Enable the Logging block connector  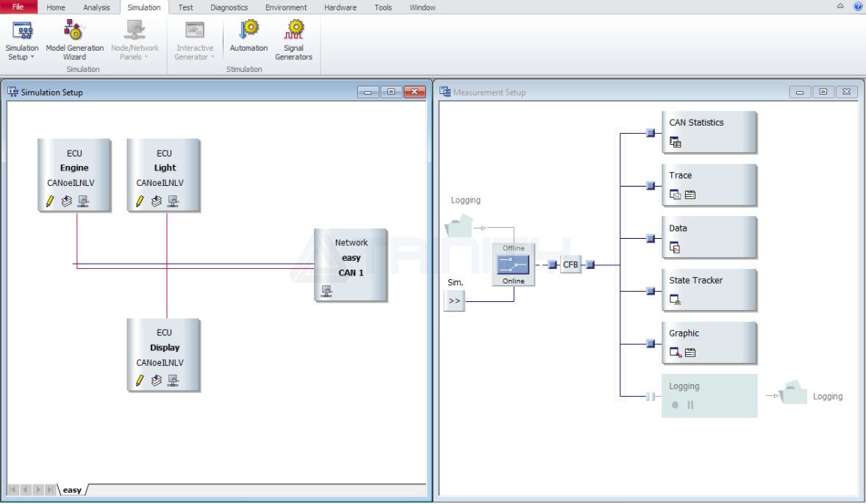[650, 396]
